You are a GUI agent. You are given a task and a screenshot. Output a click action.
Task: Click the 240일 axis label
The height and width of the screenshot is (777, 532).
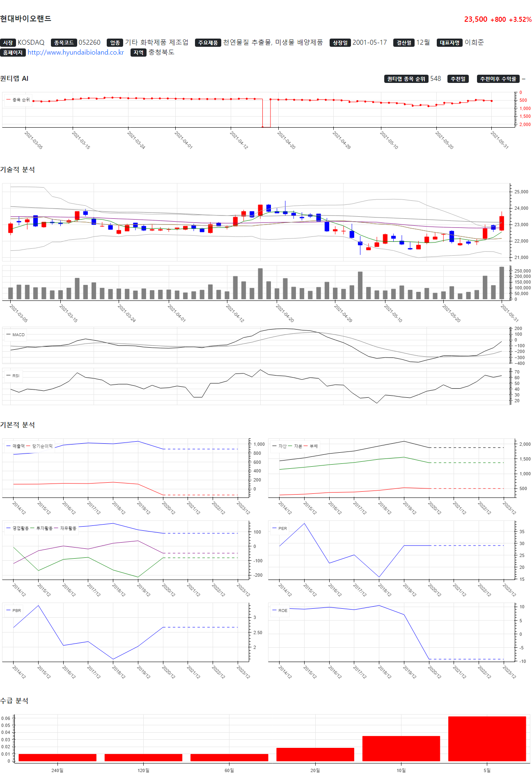point(57,770)
